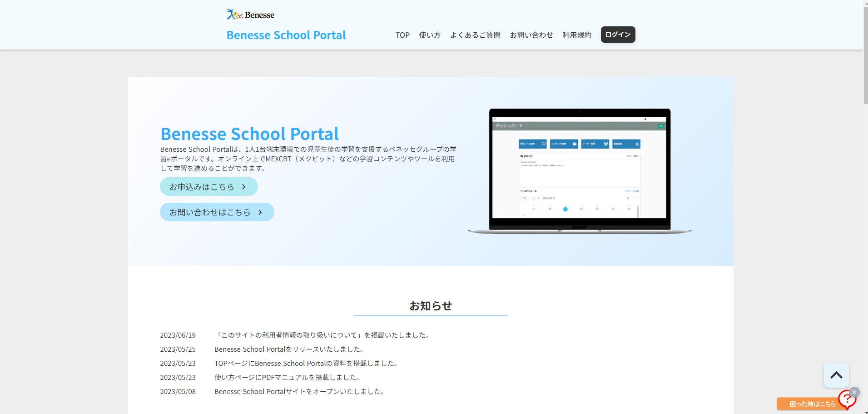Click the laptop dashboard image

tap(580, 171)
